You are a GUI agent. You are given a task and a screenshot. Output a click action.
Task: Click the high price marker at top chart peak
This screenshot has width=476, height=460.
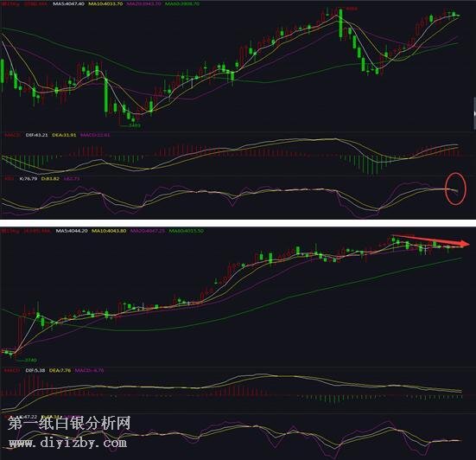352,9
